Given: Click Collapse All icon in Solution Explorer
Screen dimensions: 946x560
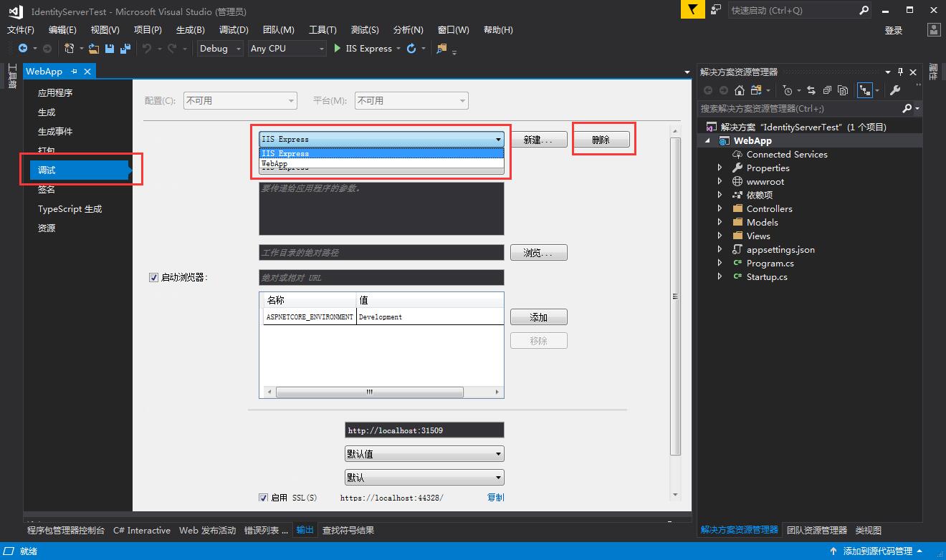Looking at the screenshot, I should point(827,90).
